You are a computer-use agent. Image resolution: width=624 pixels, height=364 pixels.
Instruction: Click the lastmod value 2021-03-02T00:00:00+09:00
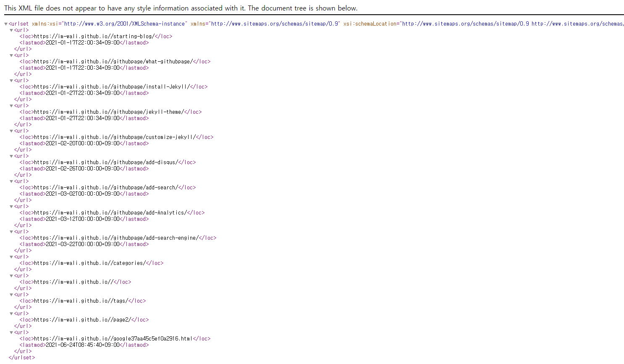[x=83, y=194]
